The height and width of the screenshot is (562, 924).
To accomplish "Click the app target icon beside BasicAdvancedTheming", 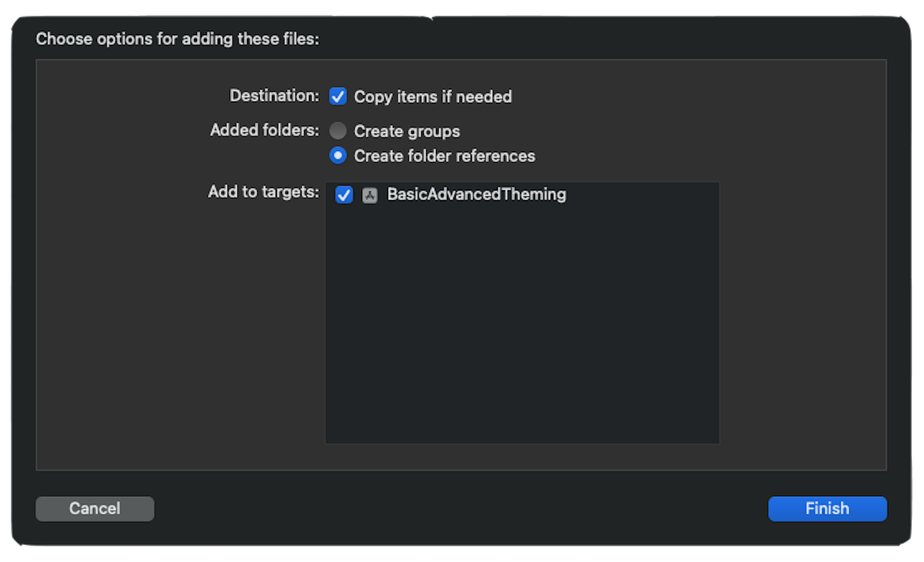I will point(370,195).
